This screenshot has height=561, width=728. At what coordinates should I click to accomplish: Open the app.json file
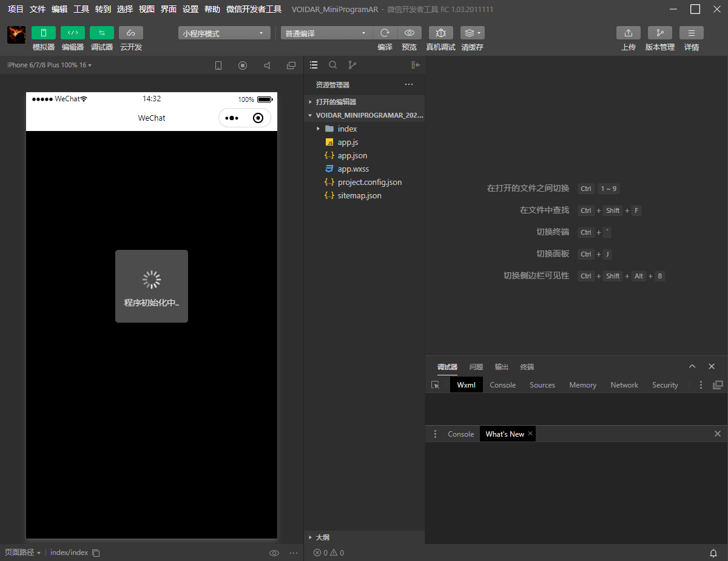click(x=352, y=155)
